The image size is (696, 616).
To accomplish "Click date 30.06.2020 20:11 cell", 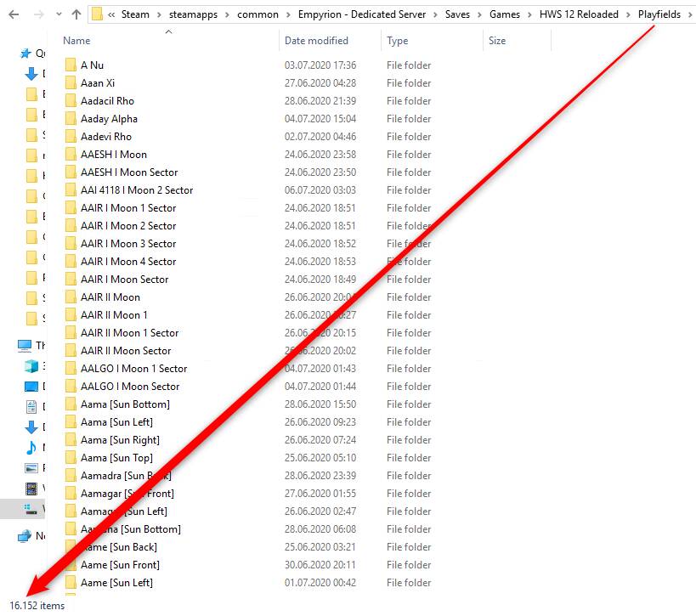I will [320, 564].
